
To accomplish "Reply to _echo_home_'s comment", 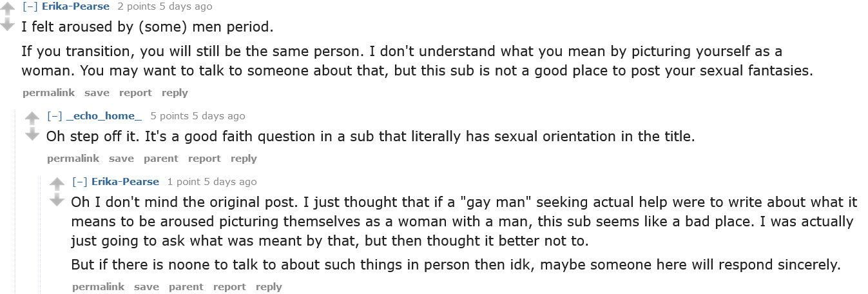I will coord(244,159).
